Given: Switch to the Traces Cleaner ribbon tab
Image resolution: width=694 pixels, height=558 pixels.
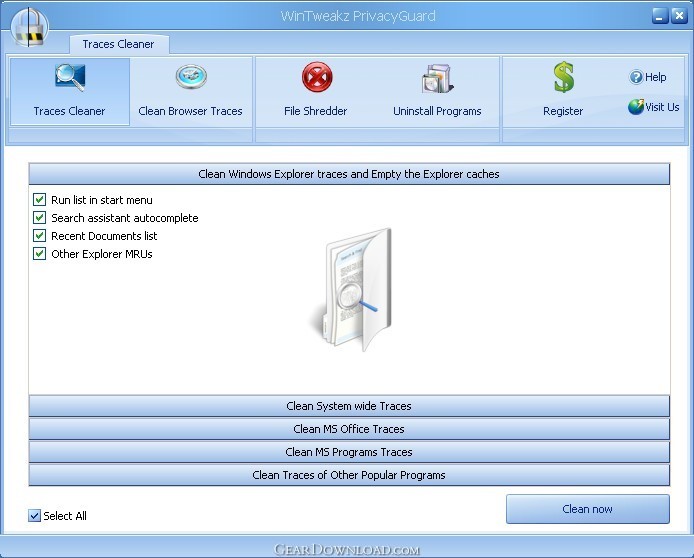Looking at the screenshot, I should pyautogui.click(x=119, y=44).
